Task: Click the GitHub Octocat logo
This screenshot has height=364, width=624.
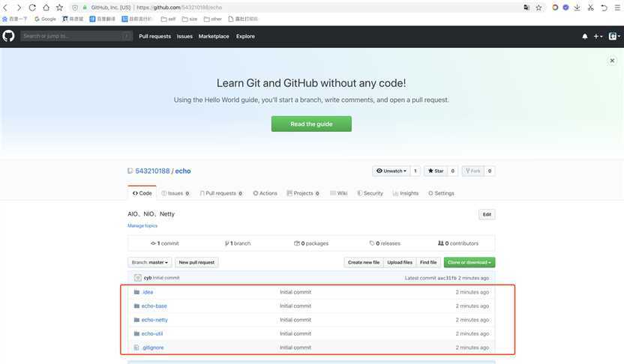Action: (x=9, y=36)
